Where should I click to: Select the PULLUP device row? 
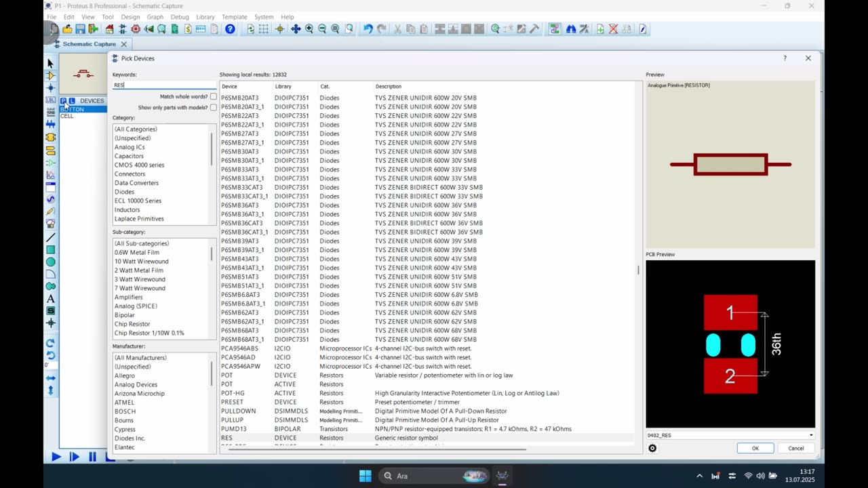click(x=427, y=420)
